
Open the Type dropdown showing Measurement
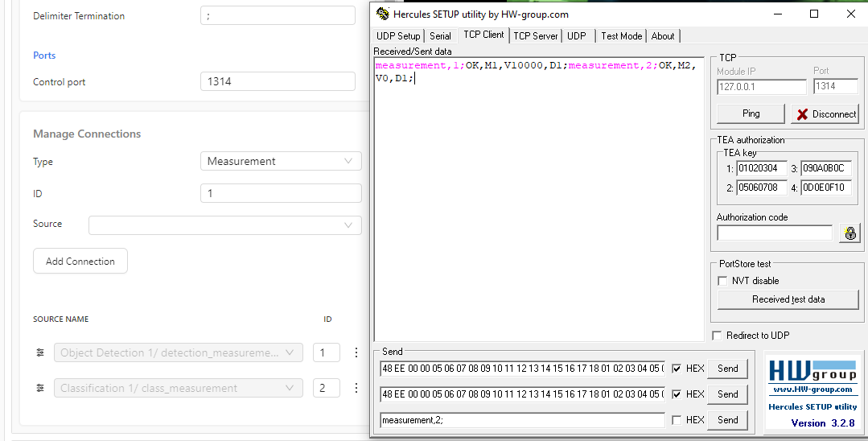(x=281, y=161)
